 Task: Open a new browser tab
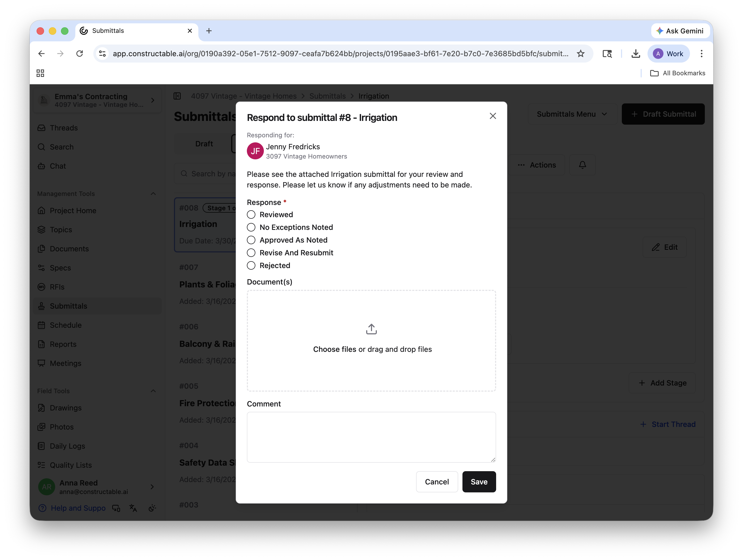[209, 31]
